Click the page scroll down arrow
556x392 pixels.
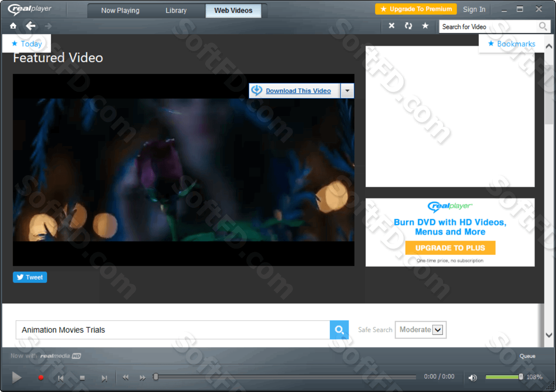click(x=549, y=335)
